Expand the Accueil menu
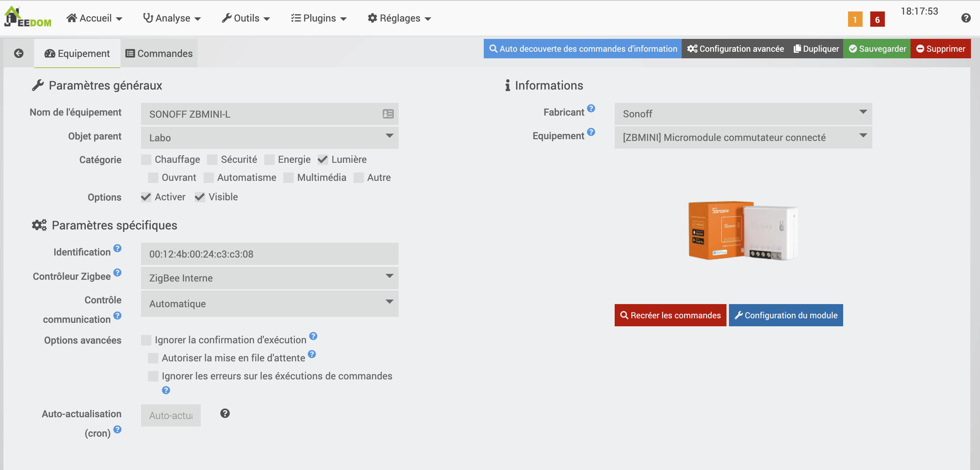Screen dimensions: 980x470 [94, 18]
